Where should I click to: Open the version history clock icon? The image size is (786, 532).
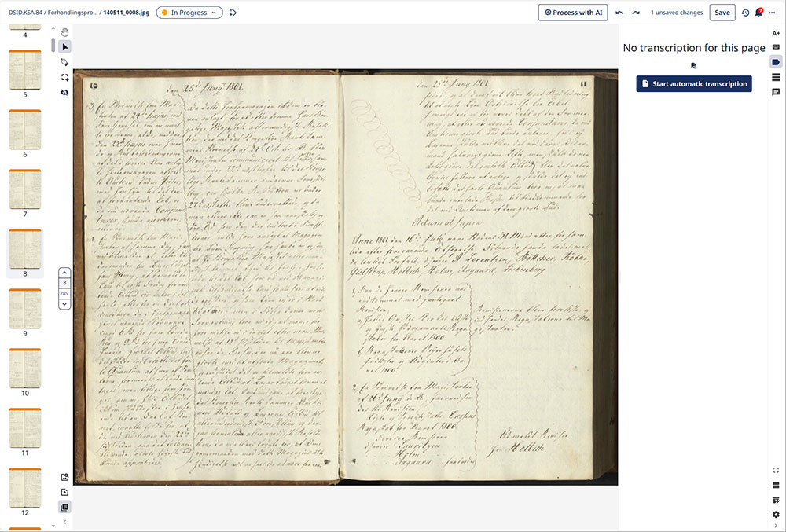pos(745,13)
